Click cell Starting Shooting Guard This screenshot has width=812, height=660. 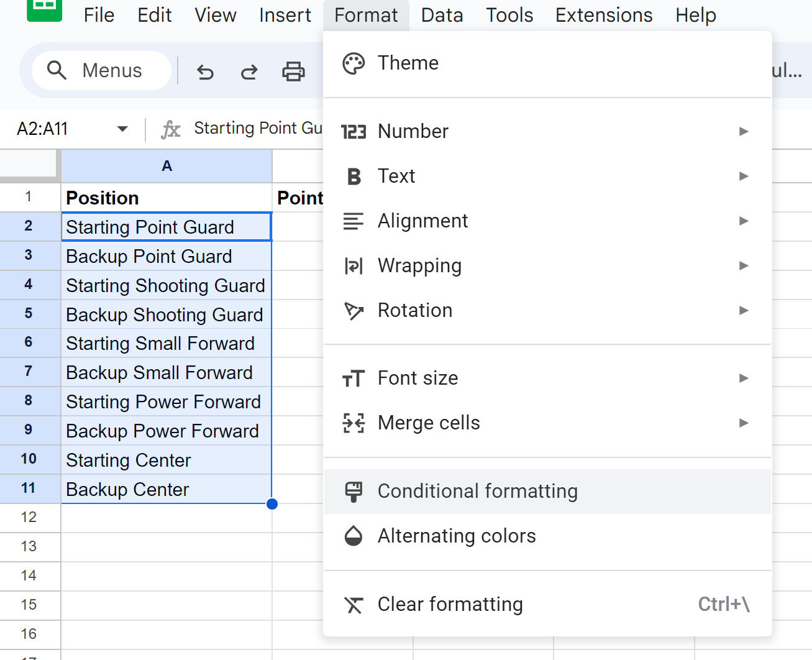167,285
